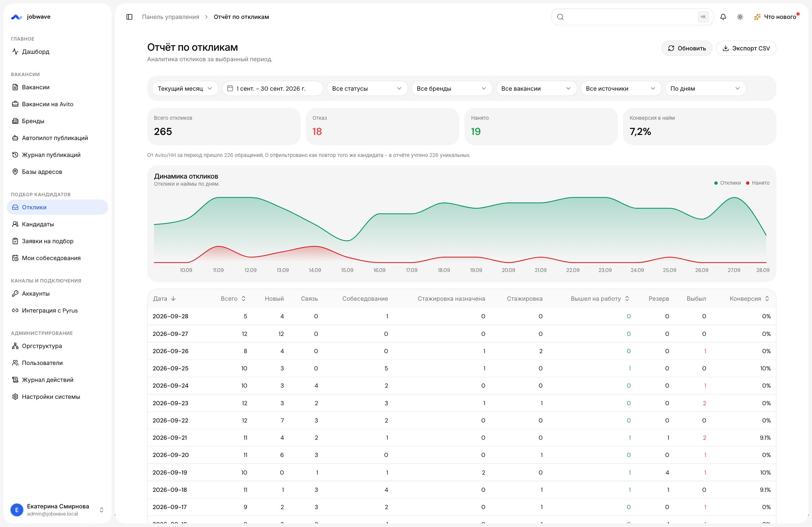Click the Вакансии на Avito briefcase icon
The width and height of the screenshot is (812, 527).
pos(15,104)
